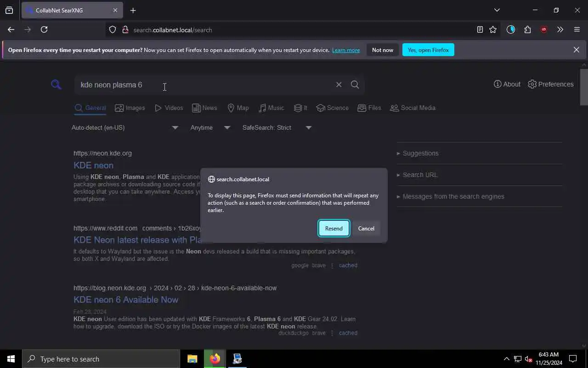Go back to the previous page
The image size is (588, 368).
click(x=11, y=29)
